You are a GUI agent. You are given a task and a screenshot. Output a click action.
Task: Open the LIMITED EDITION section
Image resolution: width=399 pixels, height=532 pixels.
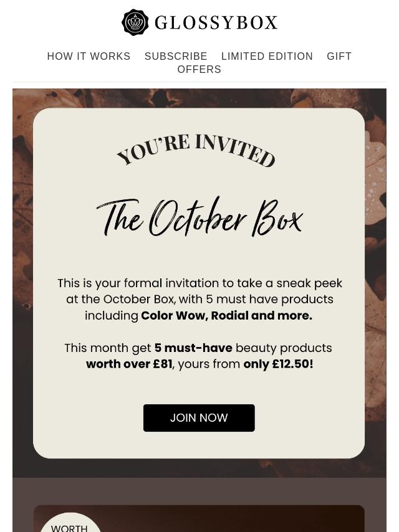pos(267,57)
